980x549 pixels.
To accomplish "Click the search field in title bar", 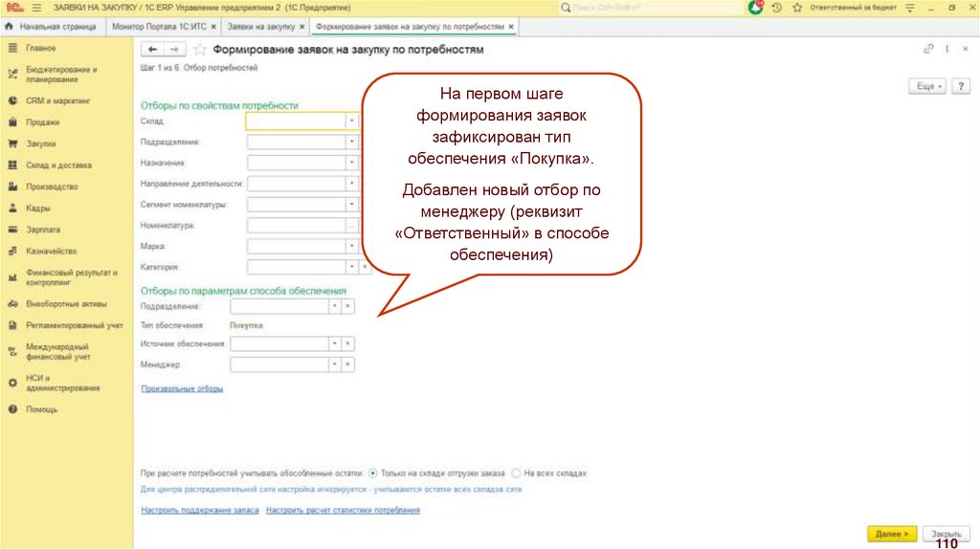I will [650, 8].
